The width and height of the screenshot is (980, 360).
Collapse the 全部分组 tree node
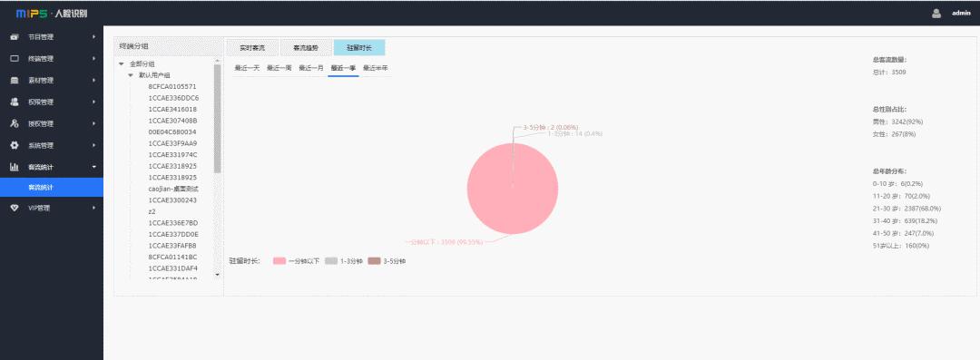pos(122,63)
